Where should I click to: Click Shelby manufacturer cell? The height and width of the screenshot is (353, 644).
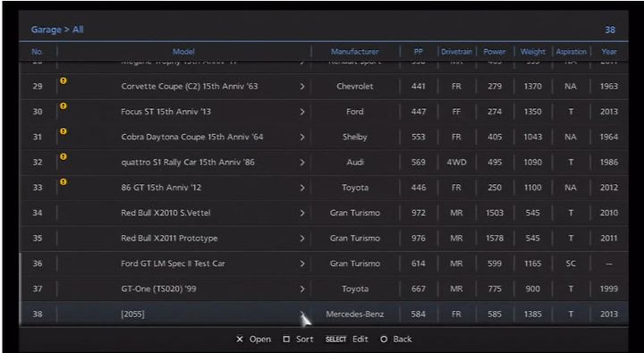355,137
